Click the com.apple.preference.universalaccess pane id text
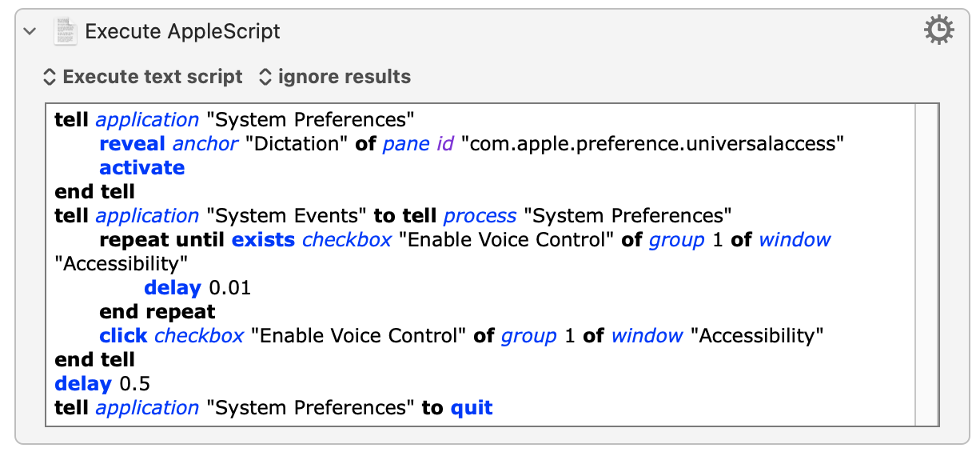The width and height of the screenshot is (980, 456). click(652, 144)
